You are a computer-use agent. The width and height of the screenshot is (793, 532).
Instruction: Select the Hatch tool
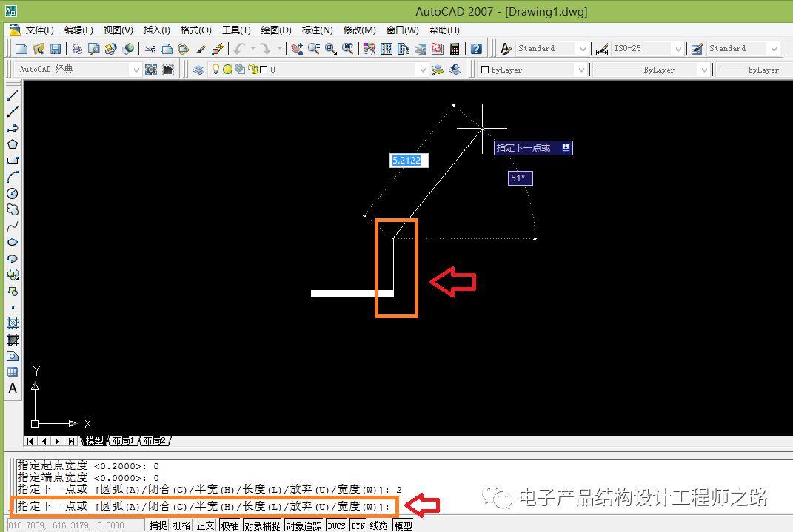coord(13,323)
